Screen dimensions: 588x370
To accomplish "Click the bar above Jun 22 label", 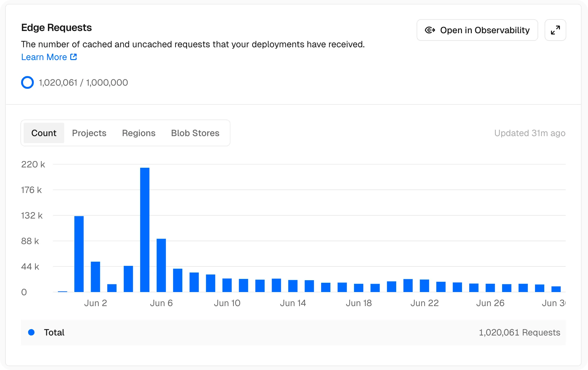I will coord(424,286).
